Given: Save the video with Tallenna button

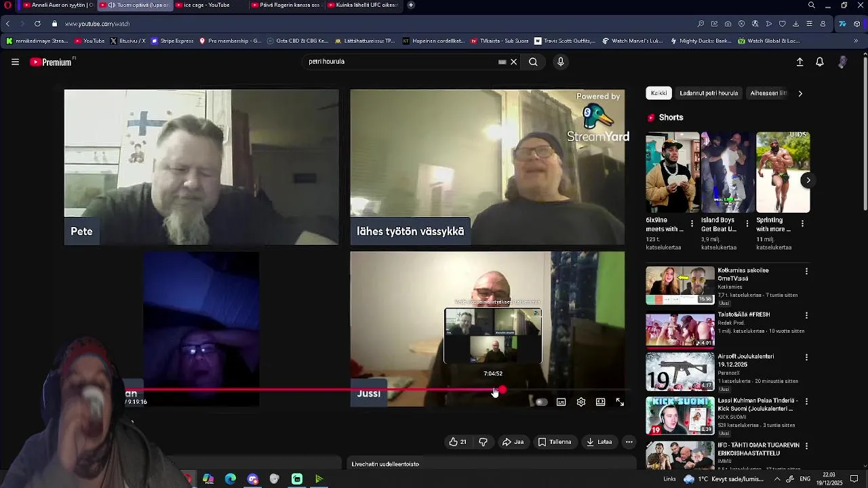Looking at the screenshot, I should [x=555, y=442].
